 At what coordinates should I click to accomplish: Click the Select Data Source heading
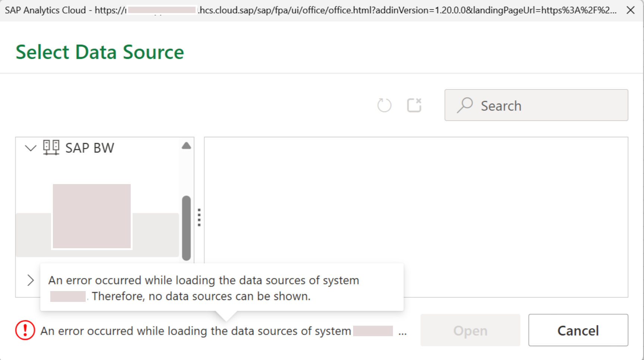(x=100, y=52)
